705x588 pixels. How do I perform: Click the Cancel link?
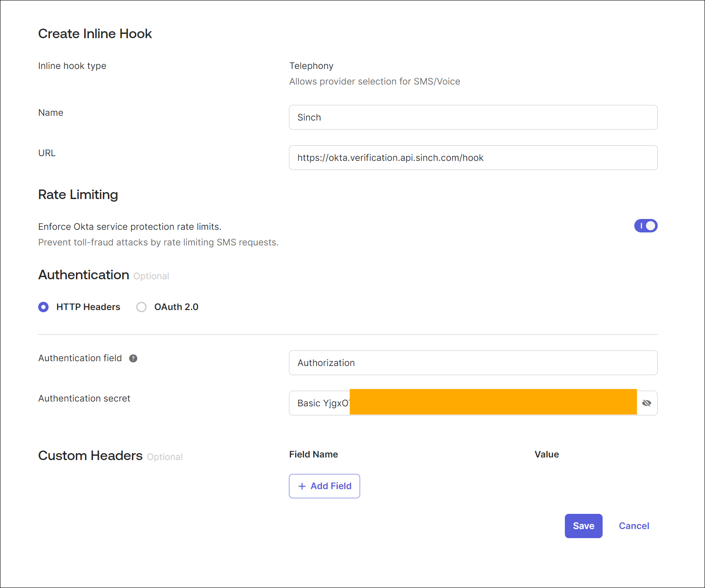tap(634, 526)
